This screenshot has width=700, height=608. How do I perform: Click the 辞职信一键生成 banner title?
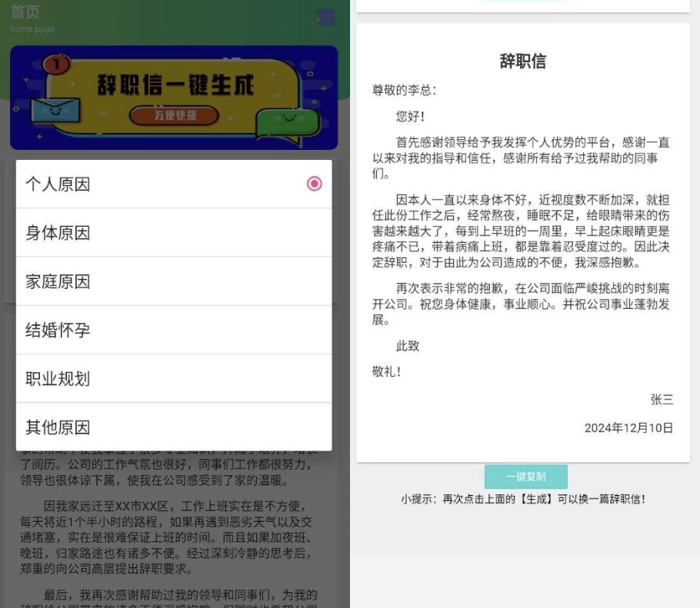point(175,85)
